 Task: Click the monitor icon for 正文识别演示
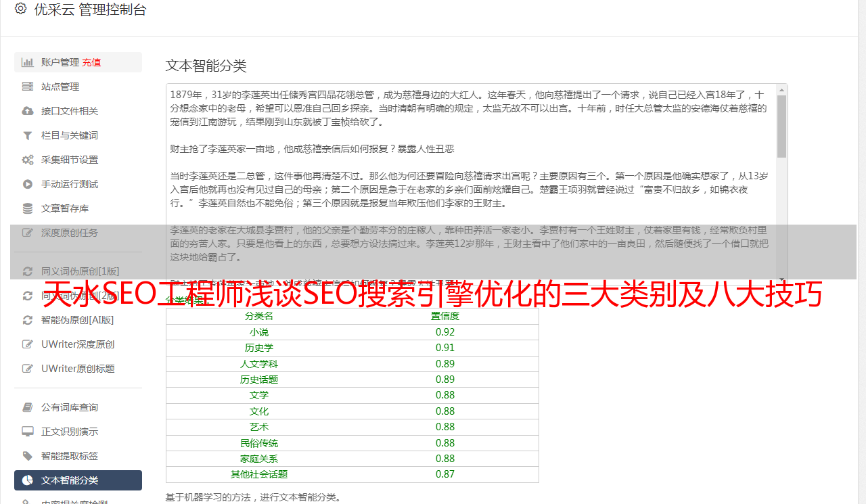[x=28, y=432]
